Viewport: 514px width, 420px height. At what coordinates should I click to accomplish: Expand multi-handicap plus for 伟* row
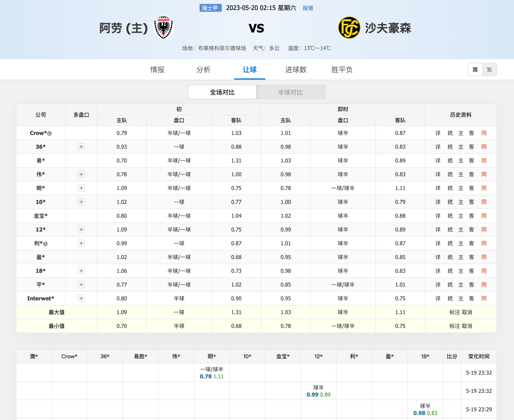(81, 174)
